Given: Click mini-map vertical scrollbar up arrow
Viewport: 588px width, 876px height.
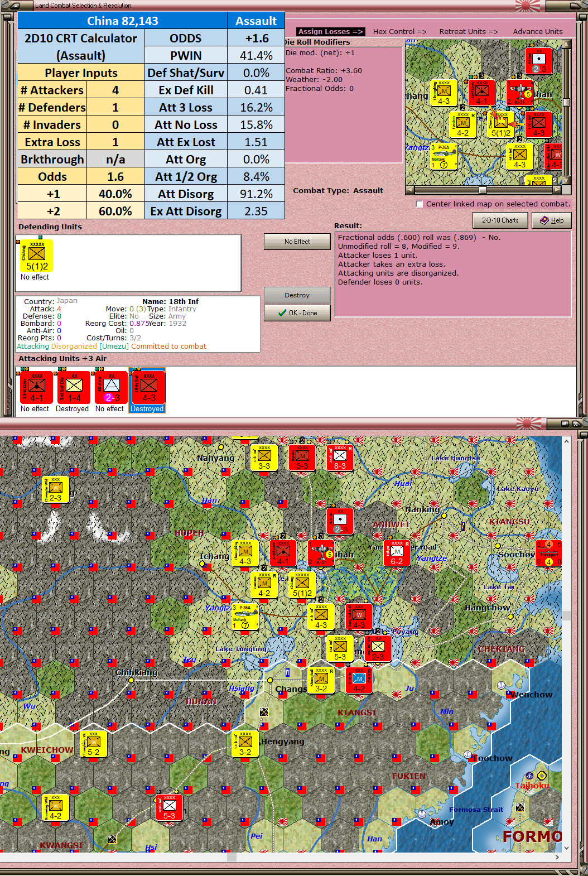Looking at the screenshot, I should coord(567,44).
